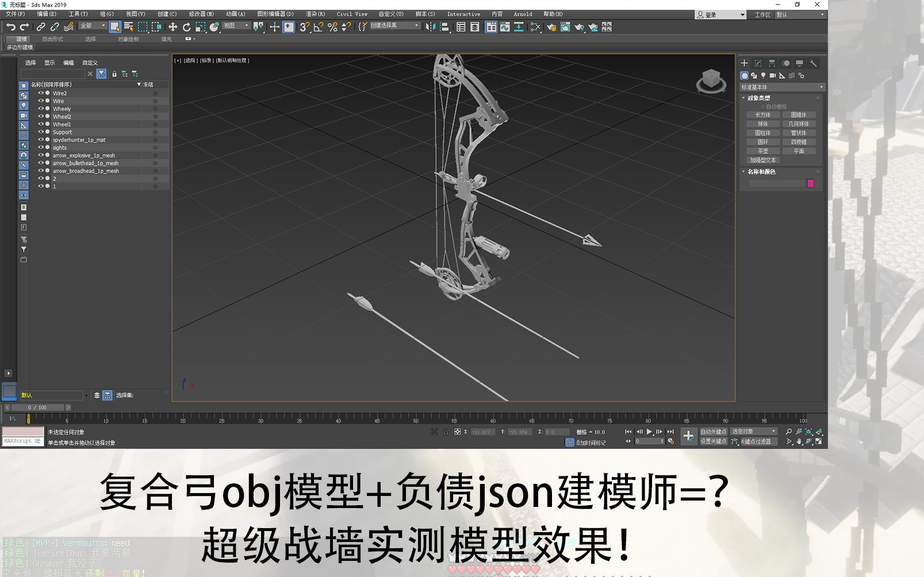Click the pink object color swatch
The width and height of the screenshot is (924, 577).
point(810,183)
